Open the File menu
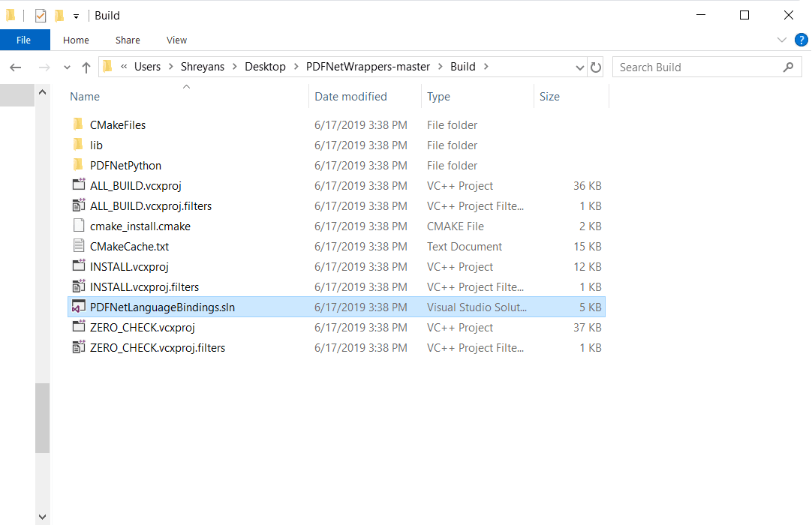 pyautogui.click(x=24, y=40)
